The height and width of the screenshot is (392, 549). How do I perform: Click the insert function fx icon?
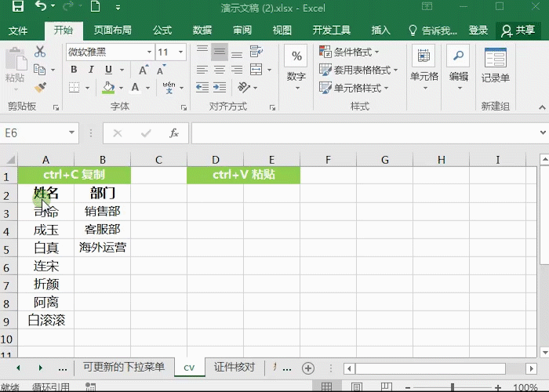(174, 133)
